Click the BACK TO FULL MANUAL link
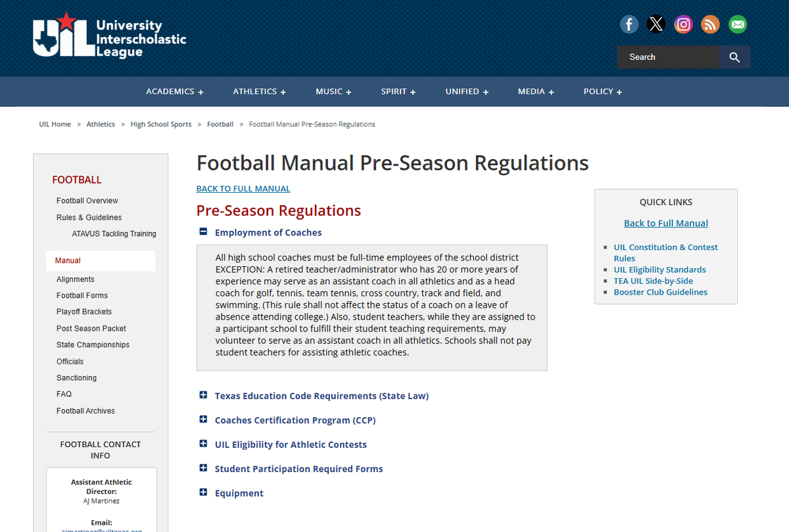Screen dimensions: 789x532 tap(243, 189)
